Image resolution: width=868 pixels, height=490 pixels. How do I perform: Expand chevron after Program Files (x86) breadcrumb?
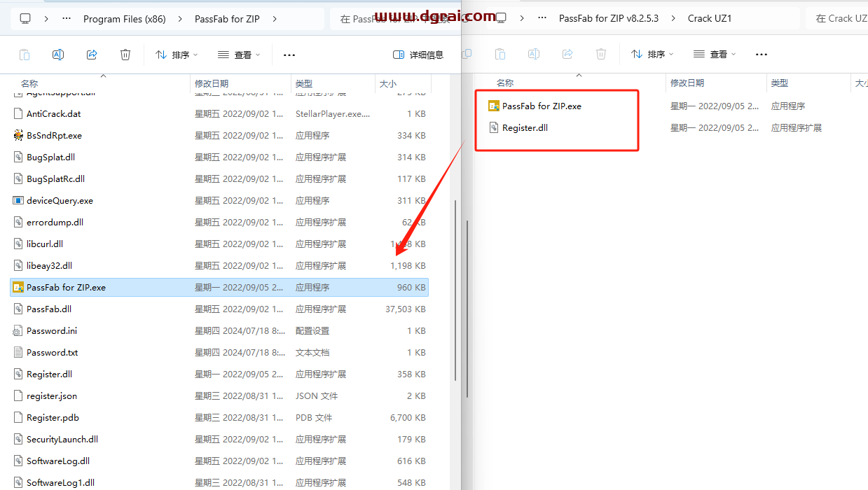180,19
